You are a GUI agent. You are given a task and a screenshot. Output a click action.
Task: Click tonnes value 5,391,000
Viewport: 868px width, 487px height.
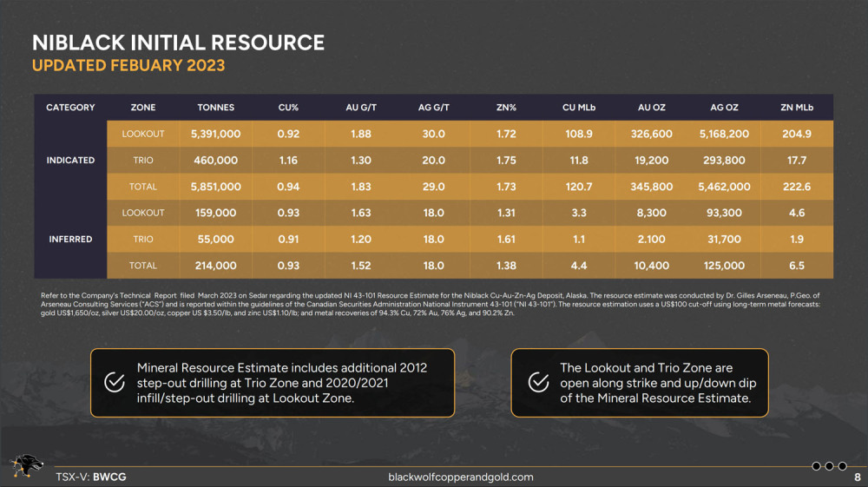(216, 134)
